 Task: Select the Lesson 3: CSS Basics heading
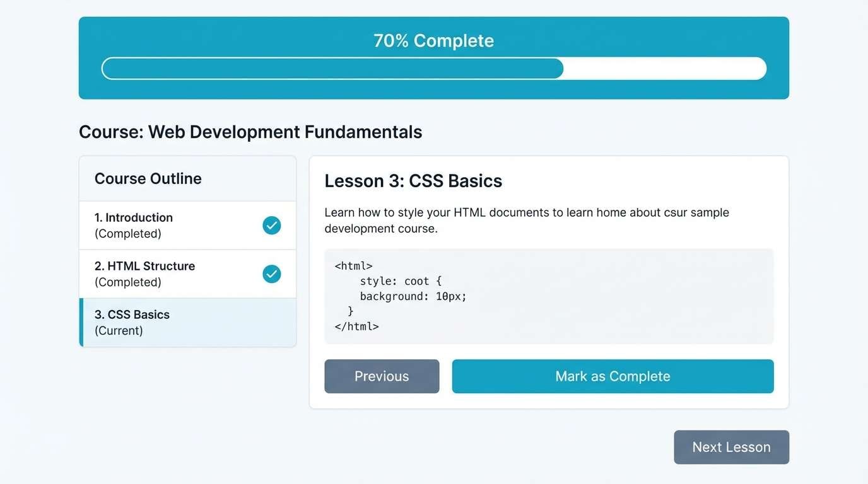413,181
